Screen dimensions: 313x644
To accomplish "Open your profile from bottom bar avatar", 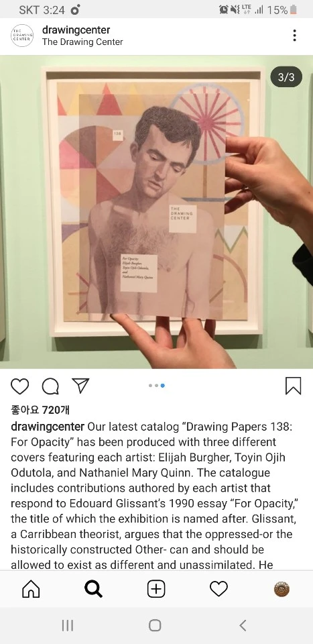I will point(281,590).
